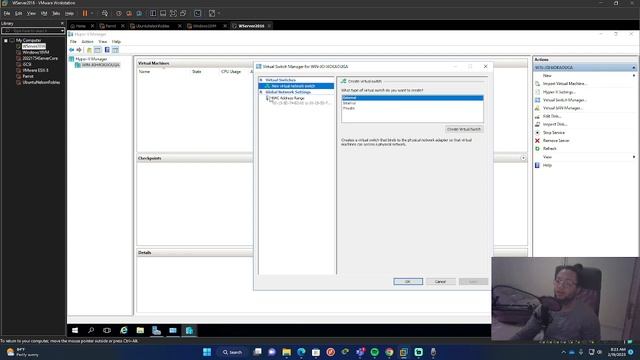Image resolution: width=640 pixels, height=360 pixels.
Task: Open File Explorer in guest taskbar
Action: [x=140, y=330]
